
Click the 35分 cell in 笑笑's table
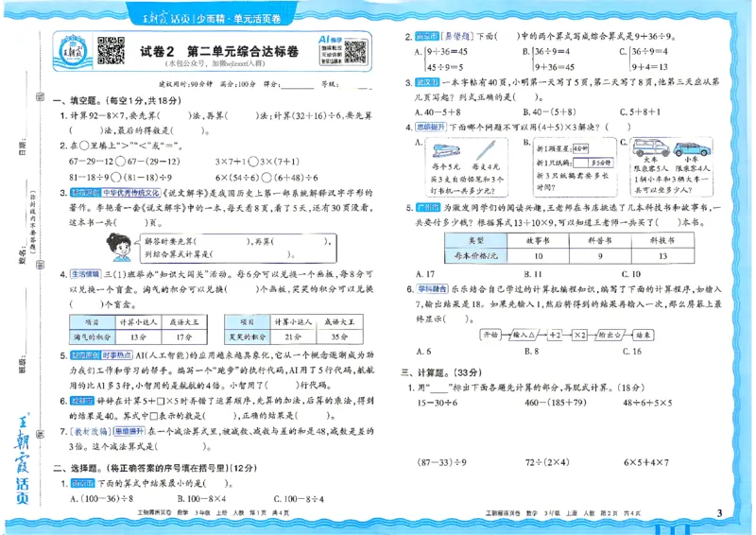click(x=339, y=337)
